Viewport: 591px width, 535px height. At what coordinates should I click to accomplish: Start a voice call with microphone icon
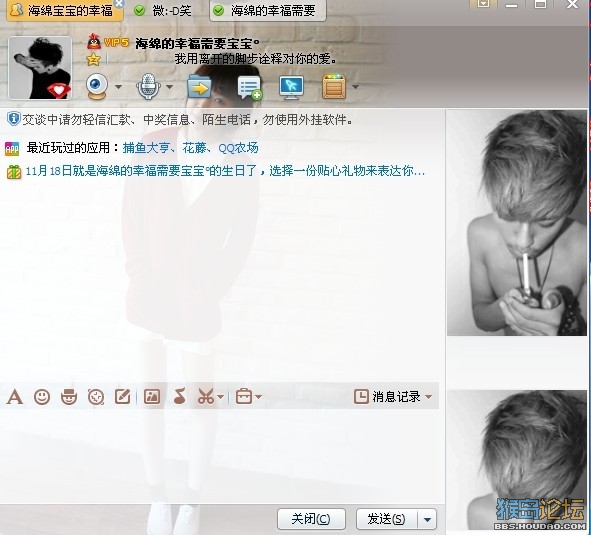click(148, 86)
